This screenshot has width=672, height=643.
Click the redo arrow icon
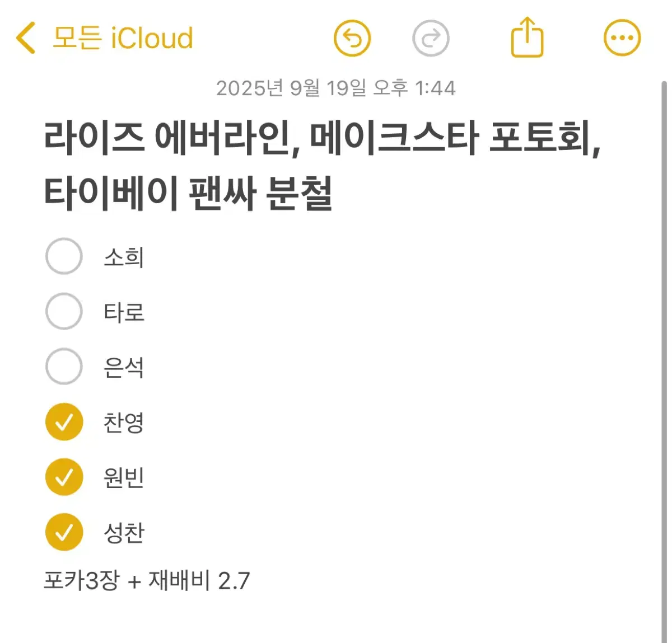click(430, 38)
